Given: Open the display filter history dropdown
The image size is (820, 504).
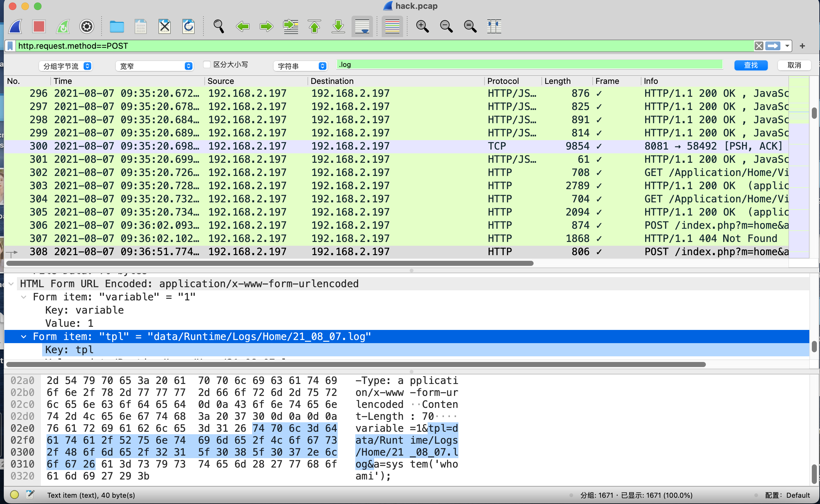Looking at the screenshot, I should [787, 46].
